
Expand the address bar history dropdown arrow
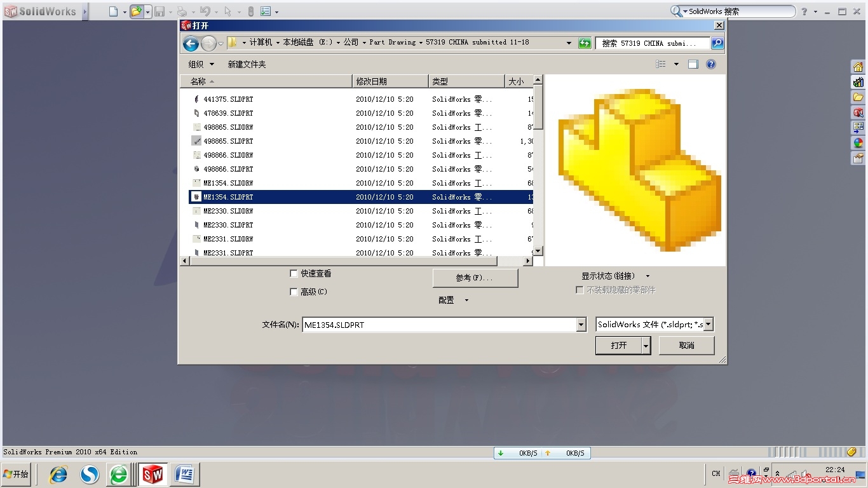(x=569, y=43)
